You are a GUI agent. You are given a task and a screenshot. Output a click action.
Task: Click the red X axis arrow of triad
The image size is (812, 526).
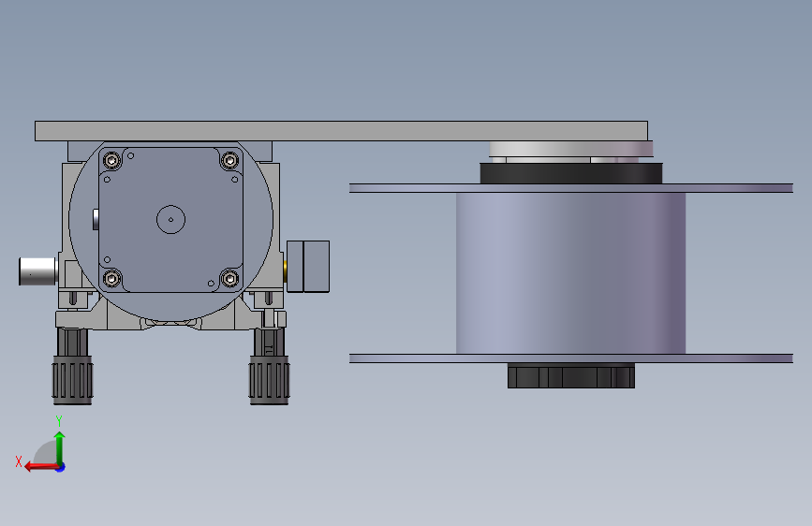pyautogui.click(x=40, y=467)
